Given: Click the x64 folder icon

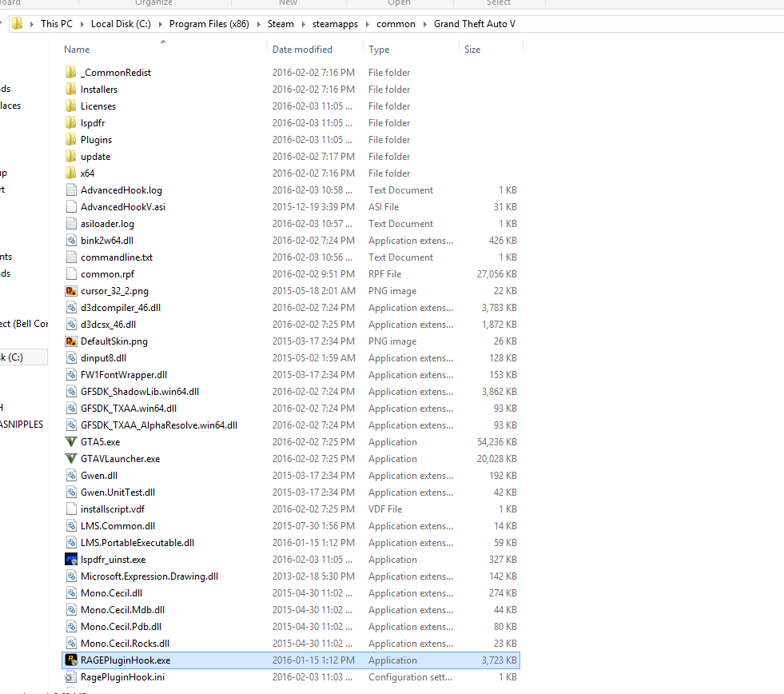Looking at the screenshot, I should (71, 173).
